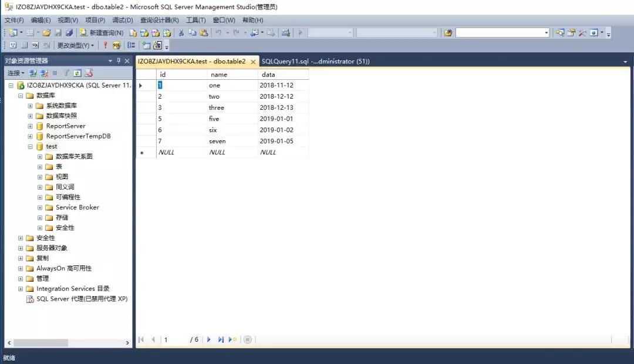Viewport: 634px width, 364px height.
Task: Switch to the SQLQuery11.sql tab
Action: pos(315,61)
